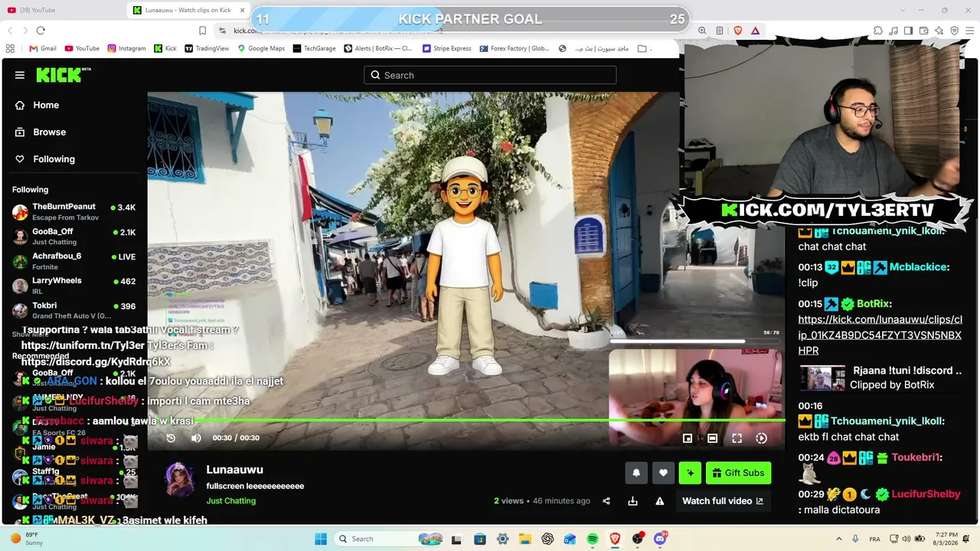The width and height of the screenshot is (980, 551).
Task: Open the weather widget showing 89°F Sunny
Action: (x=27, y=539)
